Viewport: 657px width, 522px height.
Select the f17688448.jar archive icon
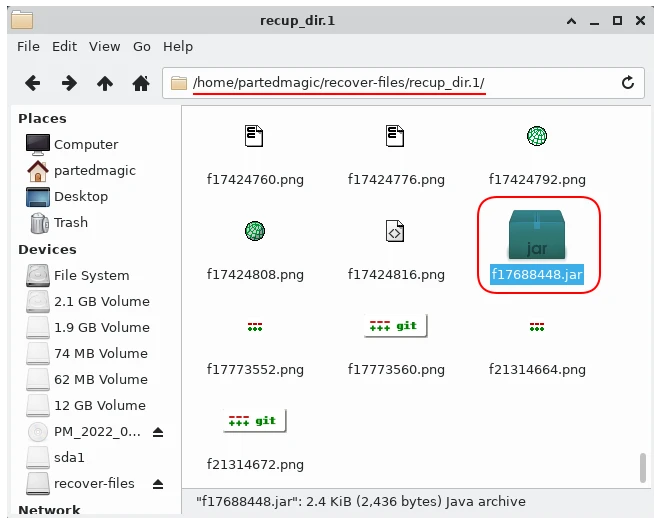click(537, 234)
